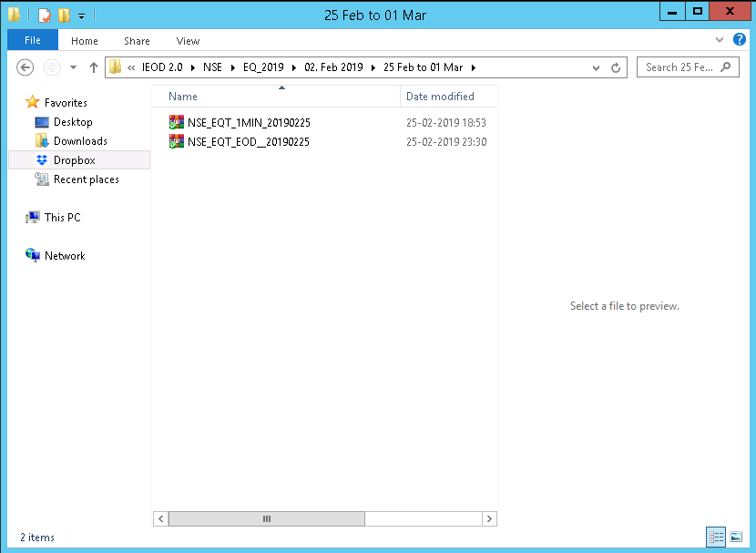The image size is (756, 553).
Task: Refresh the current folder view
Action: click(x=616, y=68)
